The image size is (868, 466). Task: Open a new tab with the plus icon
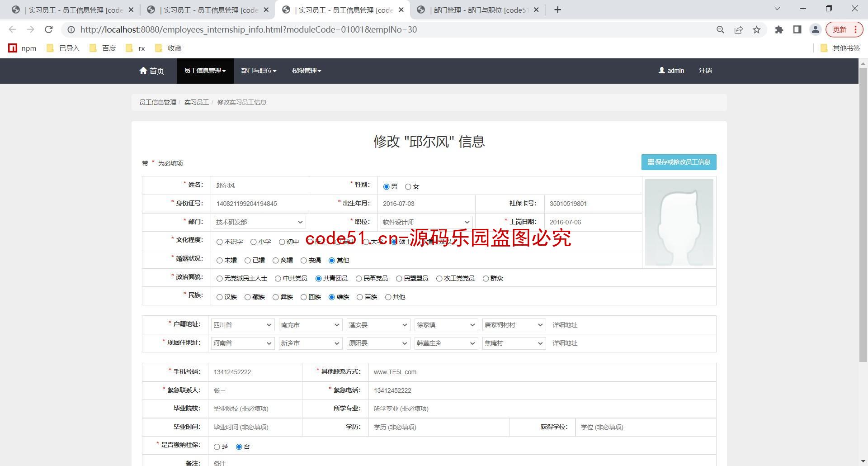tap(557, 10)
